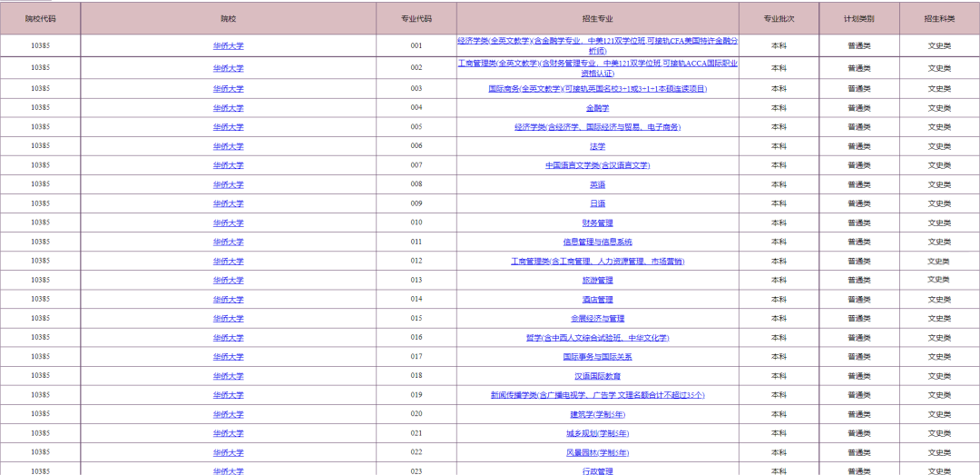Image resolution: width=980 pixels, height=475 pixels.
Task: Open the 华侨大学 link in row 002
Action: pos(228,68)
